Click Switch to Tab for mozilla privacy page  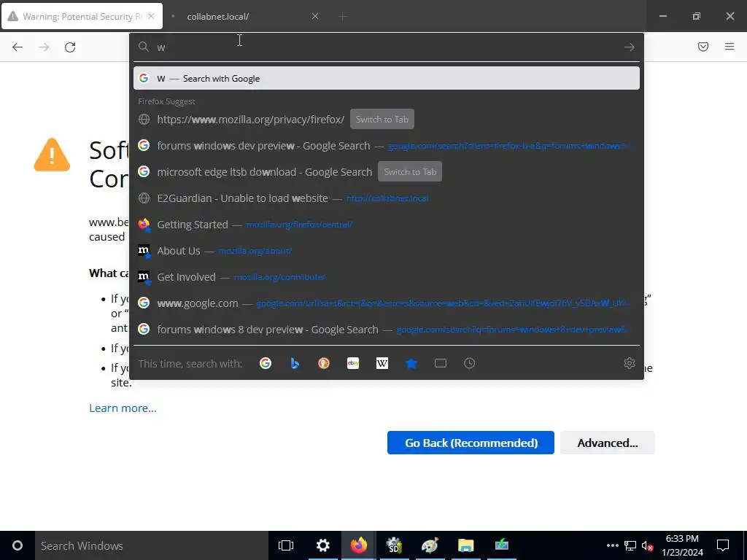click(x=382, y=119)
